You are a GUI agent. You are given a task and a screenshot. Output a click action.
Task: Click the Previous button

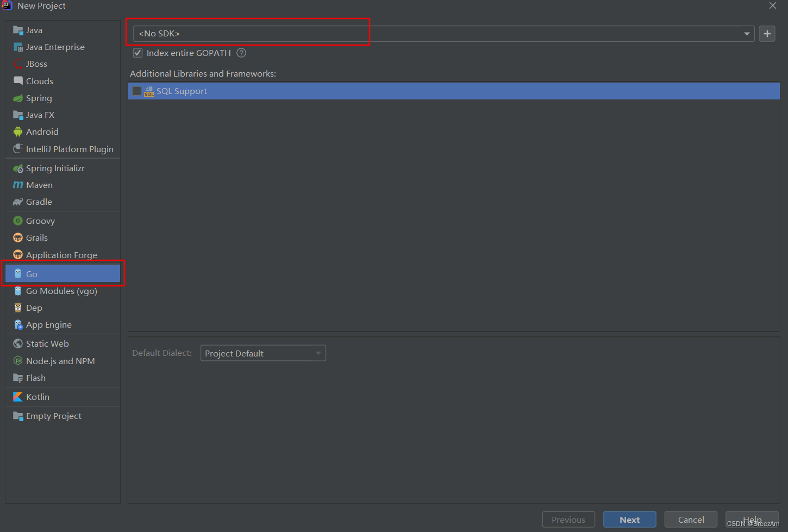pos(568,520)
